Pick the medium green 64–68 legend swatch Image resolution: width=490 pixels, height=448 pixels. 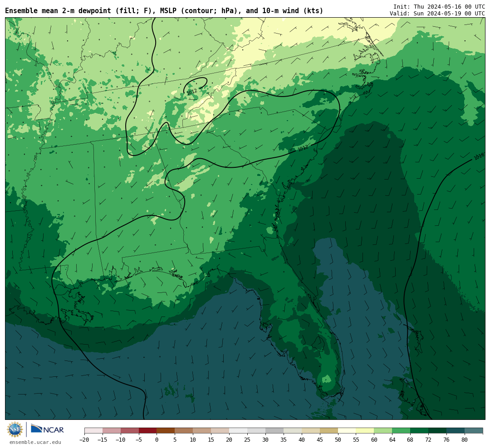pyautogui.click(x=401, y=431)
